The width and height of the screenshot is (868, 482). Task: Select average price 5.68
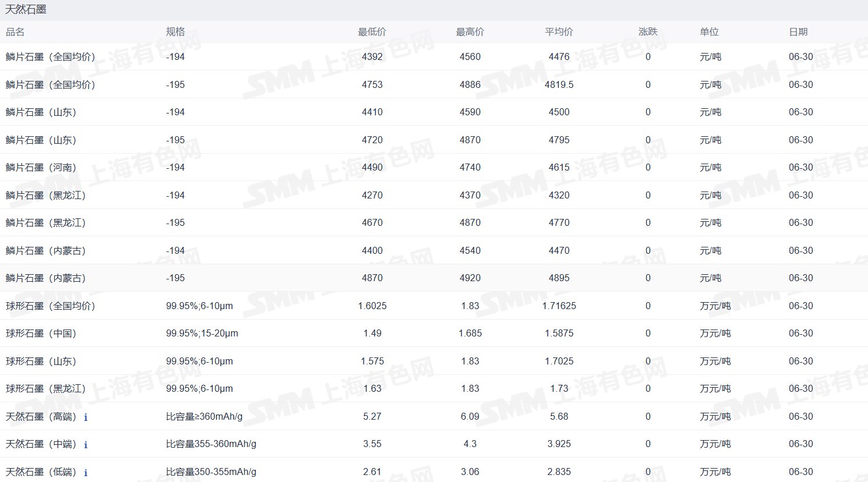tap(559, 416)
